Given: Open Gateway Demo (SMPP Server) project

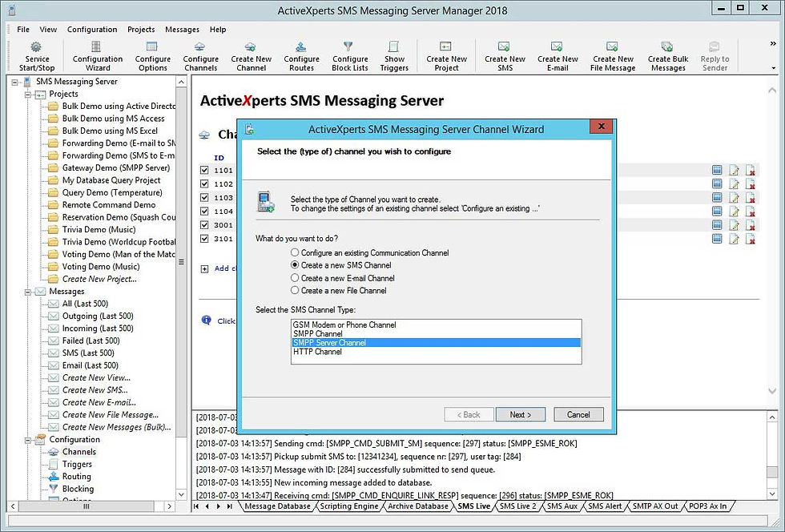Looking at the screenshot, I should click(x=115, y=167).
